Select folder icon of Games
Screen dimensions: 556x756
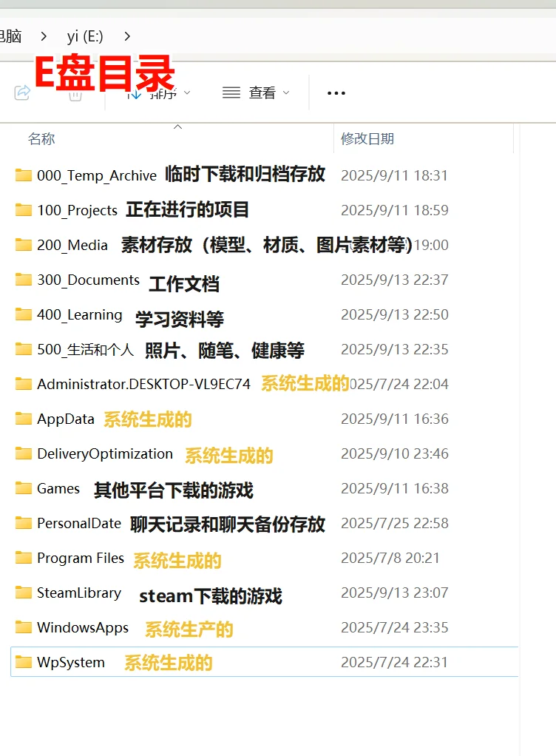[23, 488]
